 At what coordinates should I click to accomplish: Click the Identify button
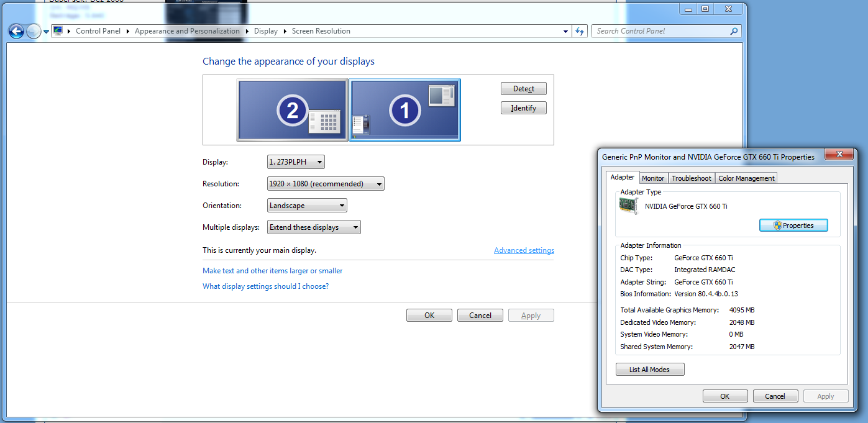pos(524,108)
